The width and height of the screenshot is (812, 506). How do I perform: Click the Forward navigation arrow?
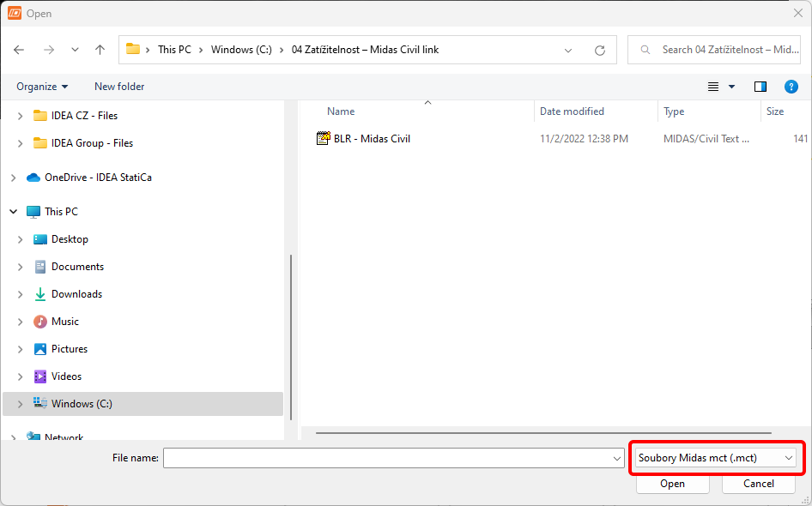tap(49, 50)
